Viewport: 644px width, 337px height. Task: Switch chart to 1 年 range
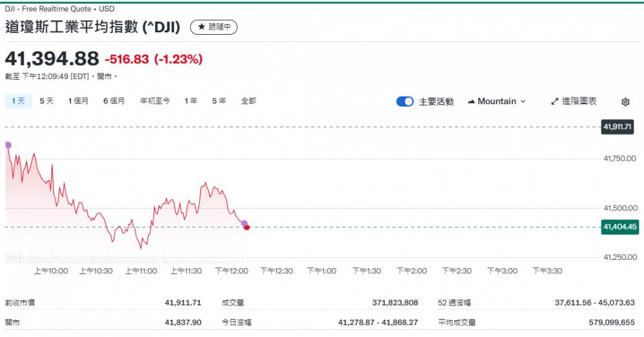click(x=191, y=101)
